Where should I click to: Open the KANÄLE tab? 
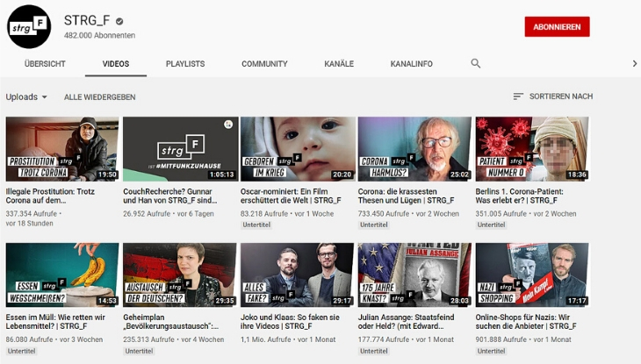pyautogui.click(x=339, y=64)
